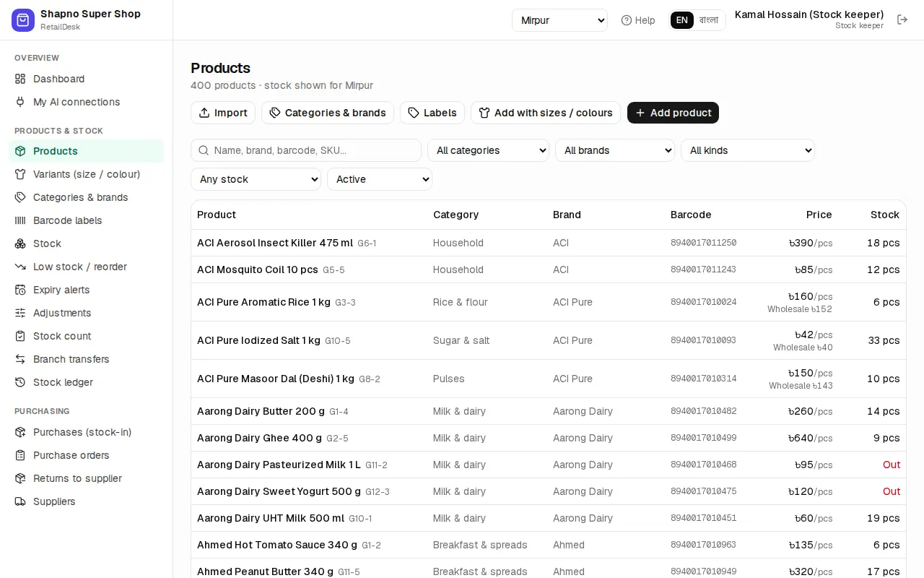The image size is (924, 578).
Task: Click the Branch transfers arrows icon
Action: (20, 359)
